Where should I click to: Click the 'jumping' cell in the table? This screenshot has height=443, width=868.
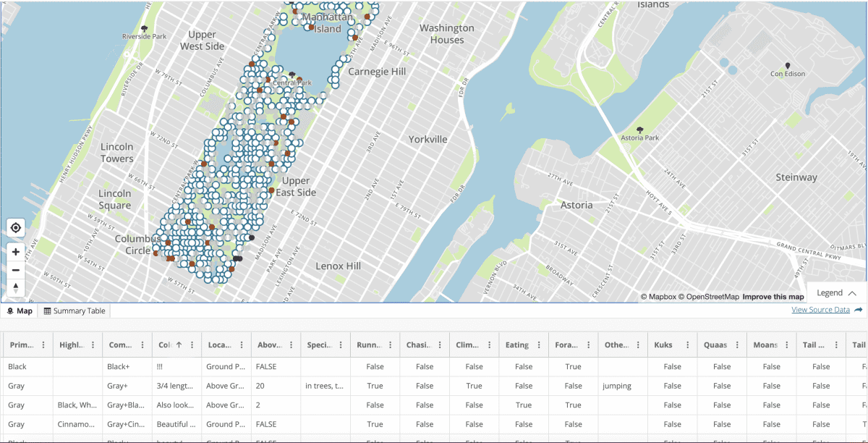(616, 386)
